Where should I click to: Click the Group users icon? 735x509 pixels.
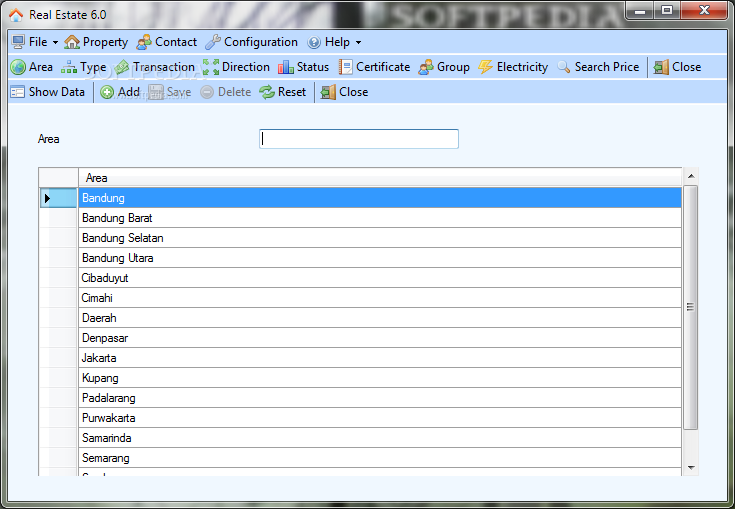coord(426,67)
